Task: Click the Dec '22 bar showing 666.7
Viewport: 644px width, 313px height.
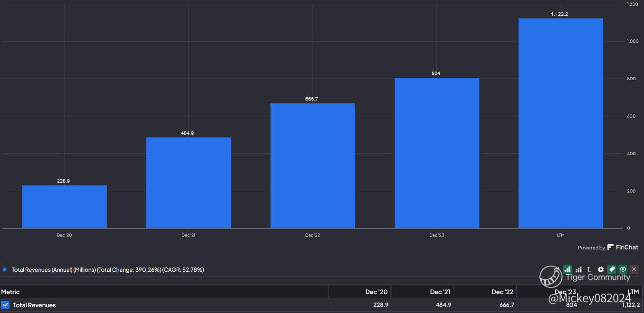Action: [313, 166]
